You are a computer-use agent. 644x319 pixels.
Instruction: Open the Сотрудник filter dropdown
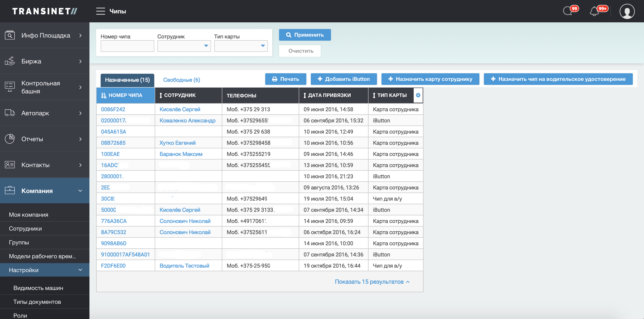point(184,46)
